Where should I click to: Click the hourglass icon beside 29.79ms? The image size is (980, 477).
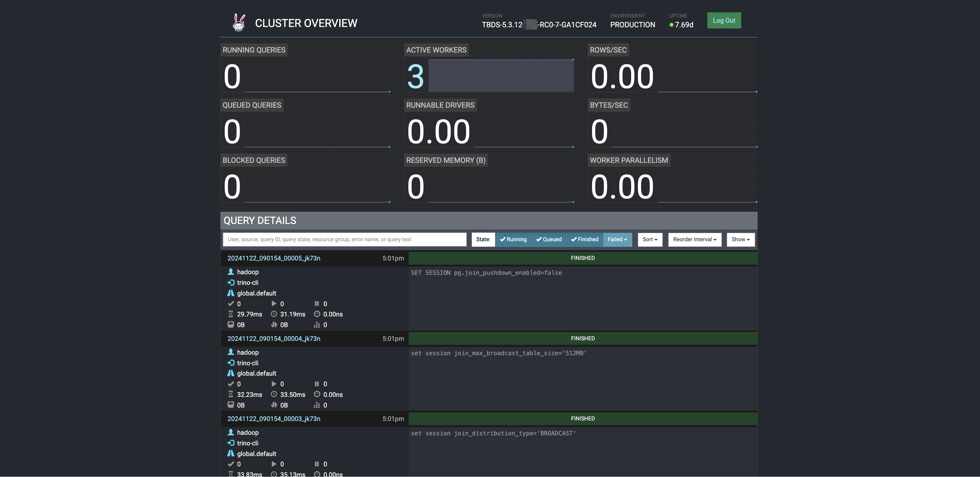pos(230,314)
